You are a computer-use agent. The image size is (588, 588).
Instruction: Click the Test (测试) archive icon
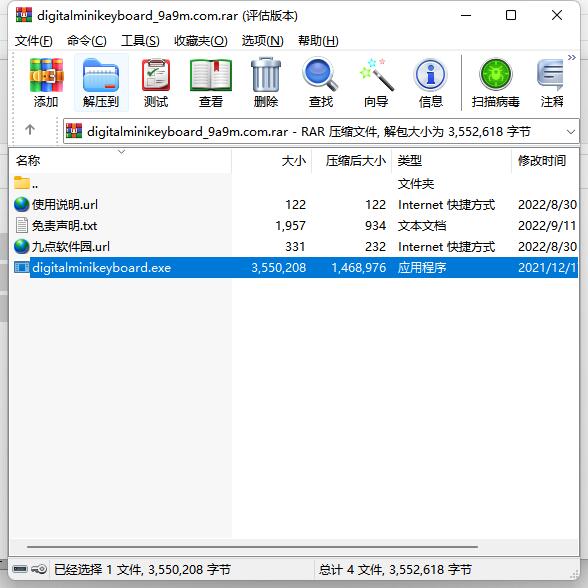[156, 75]
